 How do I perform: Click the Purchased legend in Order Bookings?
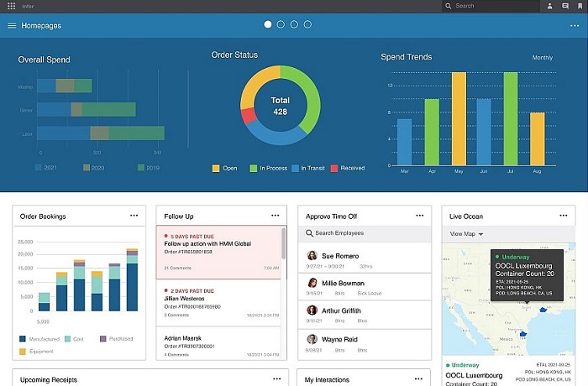click(116, 339)
